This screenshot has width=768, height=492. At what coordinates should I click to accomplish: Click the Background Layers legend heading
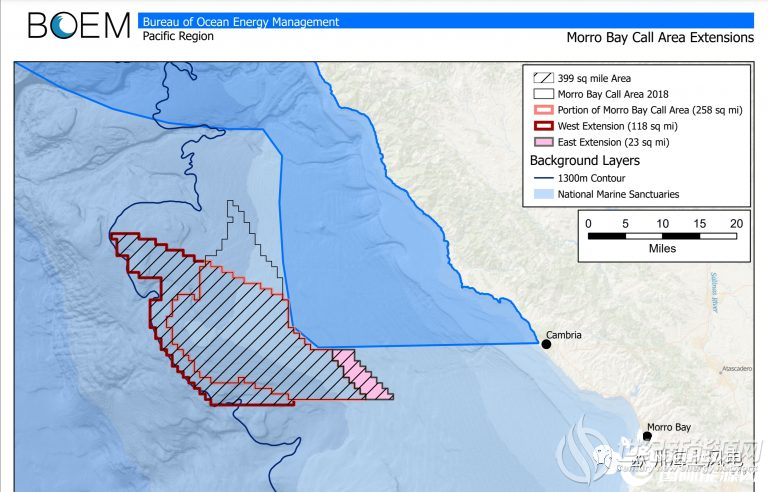(585, 160)
